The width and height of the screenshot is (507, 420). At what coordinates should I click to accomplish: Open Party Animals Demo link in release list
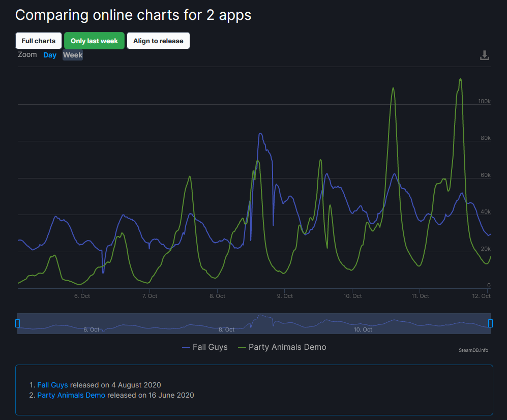click(x=71, y=395)
